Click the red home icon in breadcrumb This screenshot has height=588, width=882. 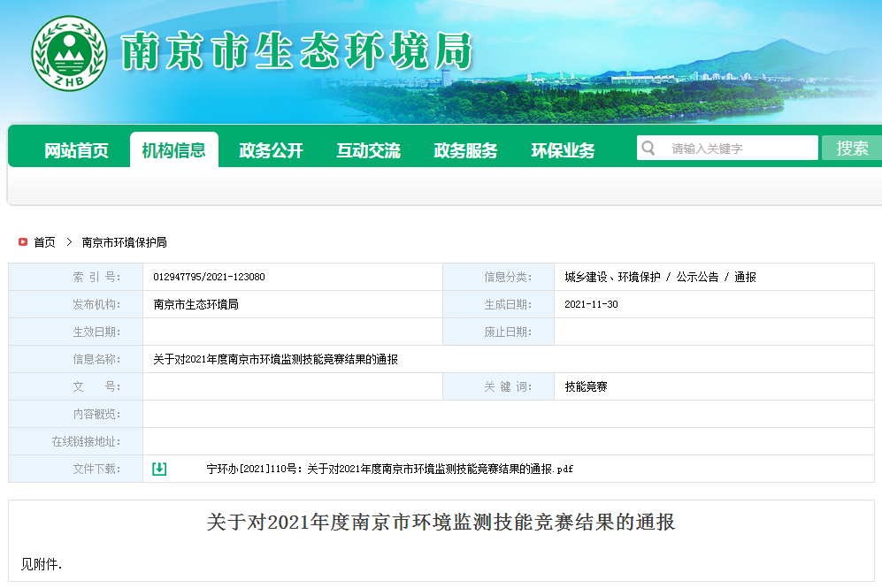click(x=23, y=242)
